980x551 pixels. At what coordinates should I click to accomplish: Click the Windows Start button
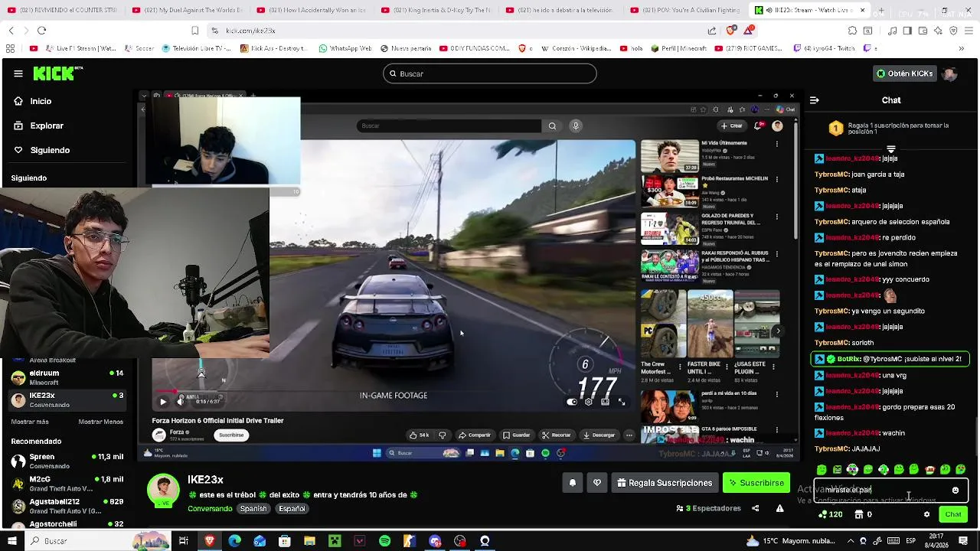point(11,541)
